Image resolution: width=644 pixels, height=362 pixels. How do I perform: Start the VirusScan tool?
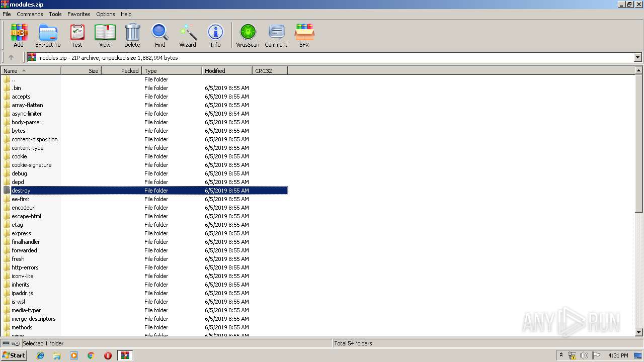point(248,36)
